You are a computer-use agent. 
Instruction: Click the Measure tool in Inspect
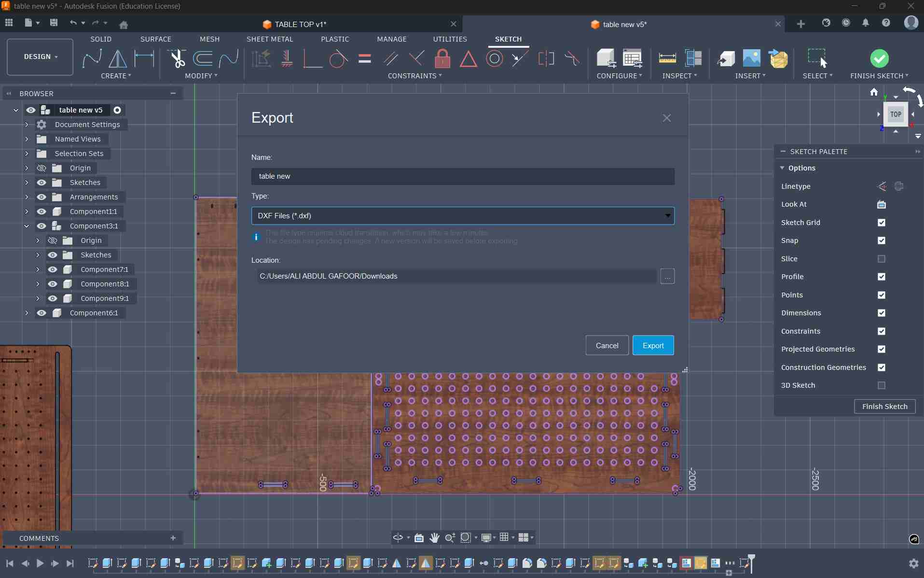pos(667,59)
